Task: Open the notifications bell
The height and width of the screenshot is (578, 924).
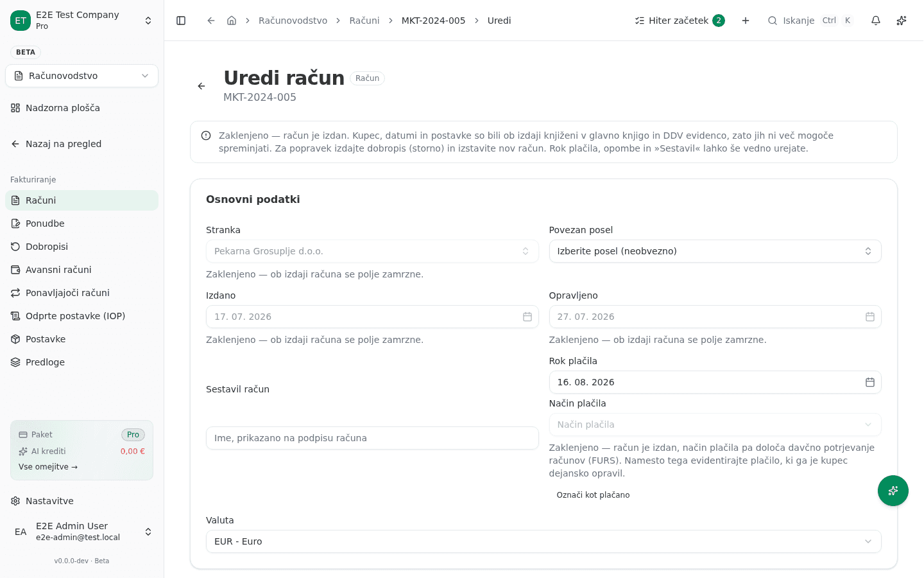Action: click(x=875, y=21)
